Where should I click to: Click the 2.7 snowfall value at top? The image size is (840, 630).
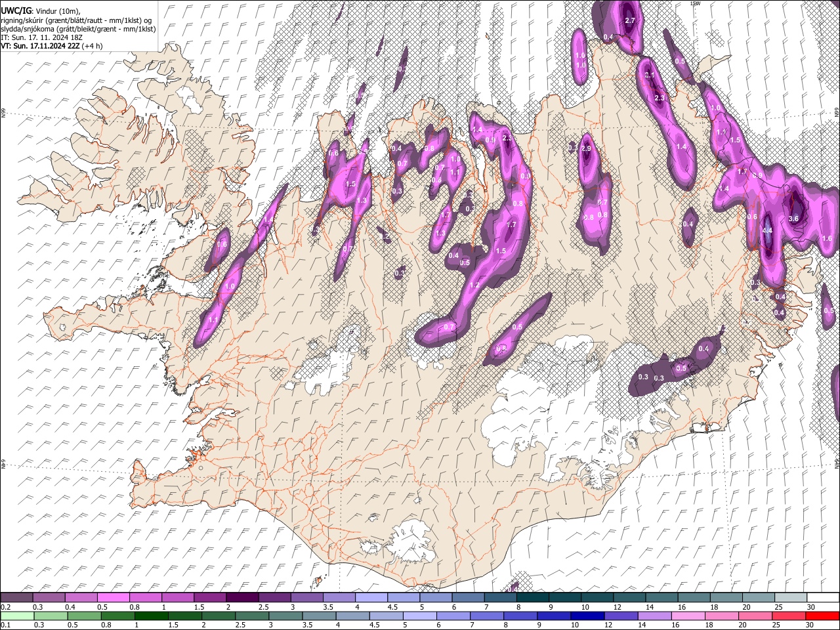pyautogui.click(x=630, y=21)
